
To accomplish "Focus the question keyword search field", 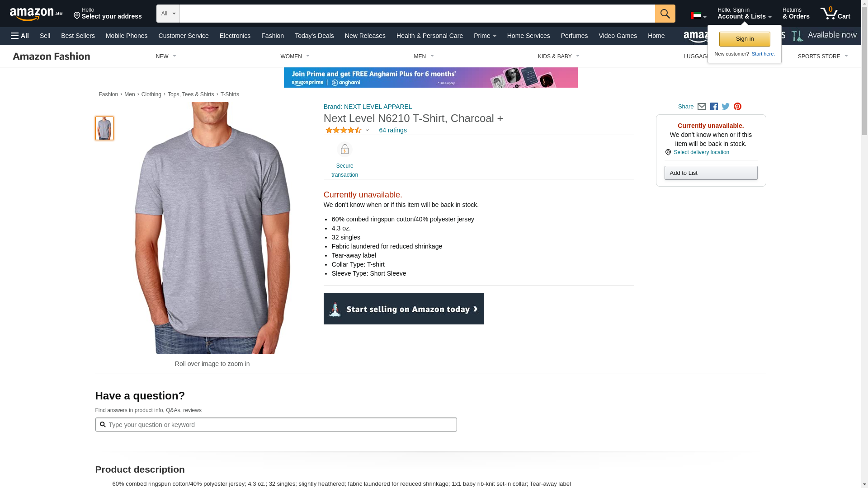I will pos(276,425).
